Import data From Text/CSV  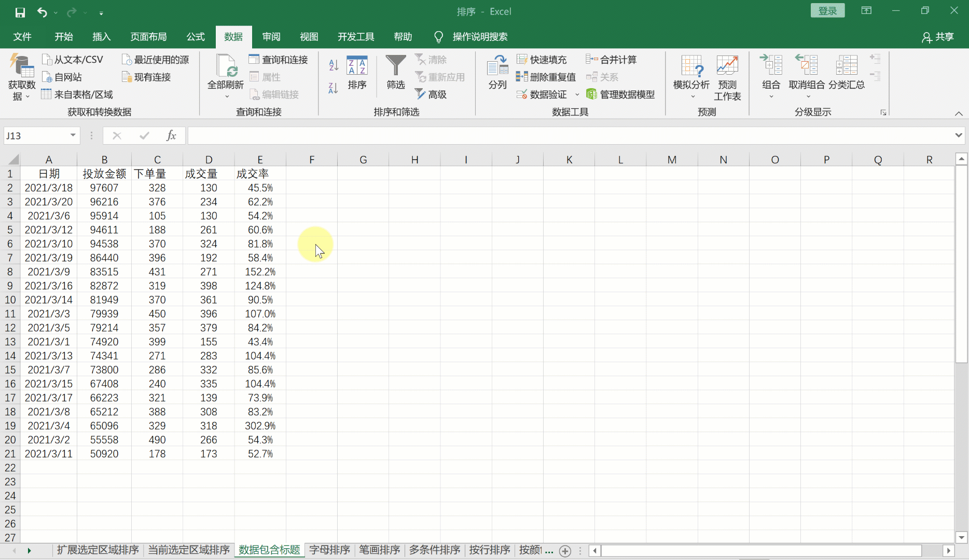(x=73, y=60)
